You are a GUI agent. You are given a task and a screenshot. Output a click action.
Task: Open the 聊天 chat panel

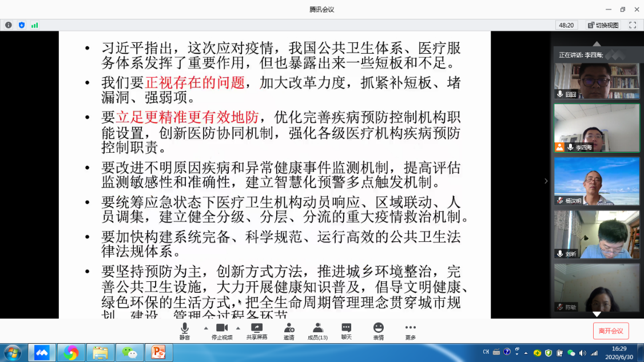[347, 331]
